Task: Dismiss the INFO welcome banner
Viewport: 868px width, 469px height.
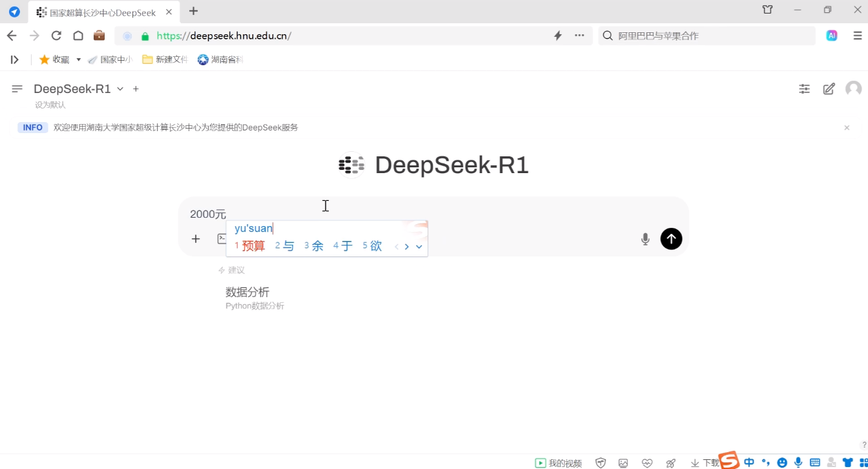Action: (847, 128)
